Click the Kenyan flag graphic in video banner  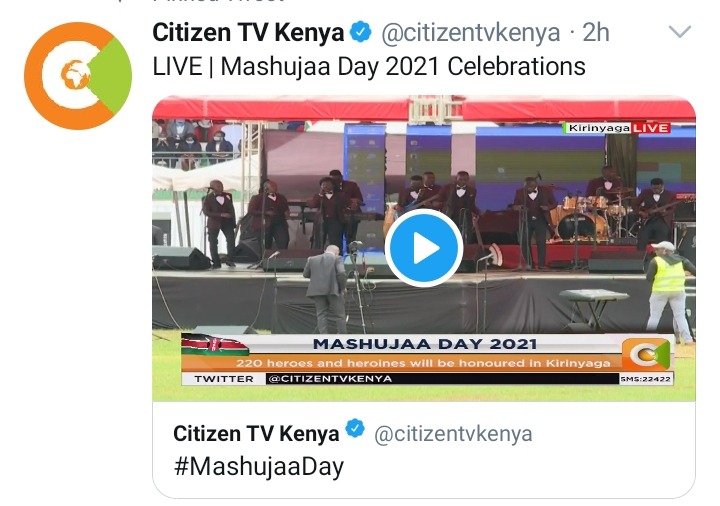[x=215, y=345]
